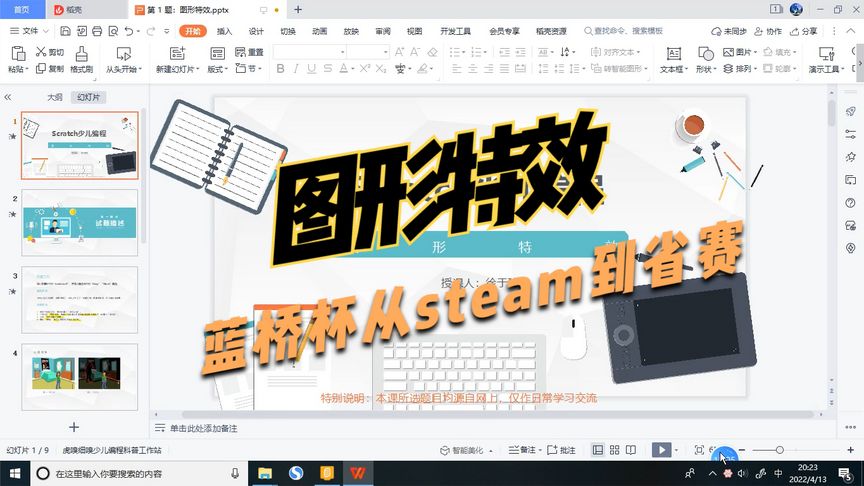Click the Copy (复制) icon
The image size is (864, 486).
pyautogui.click(x=41, y=68)
